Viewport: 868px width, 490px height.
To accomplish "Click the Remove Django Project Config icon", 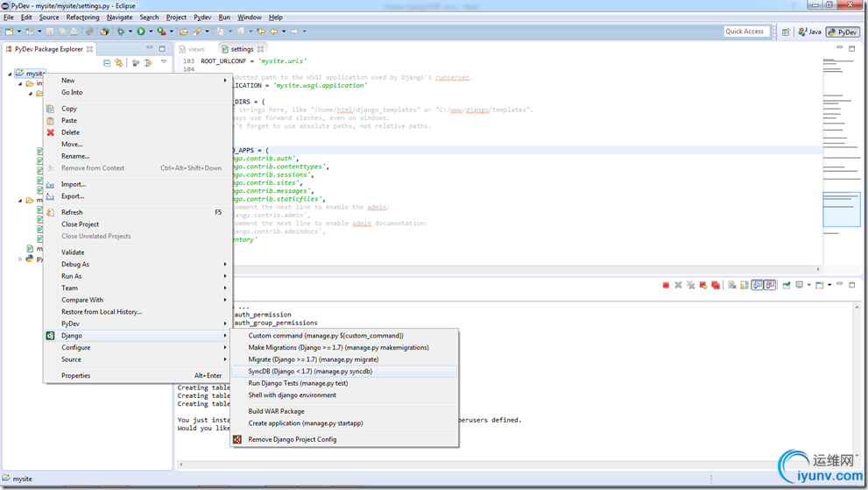I will point(237,439).
